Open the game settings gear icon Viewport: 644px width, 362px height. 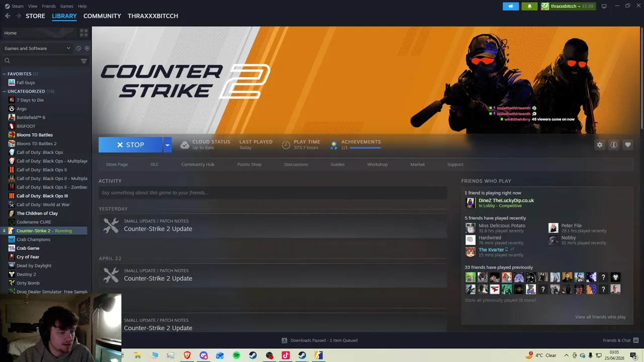(x=600, y=145)
